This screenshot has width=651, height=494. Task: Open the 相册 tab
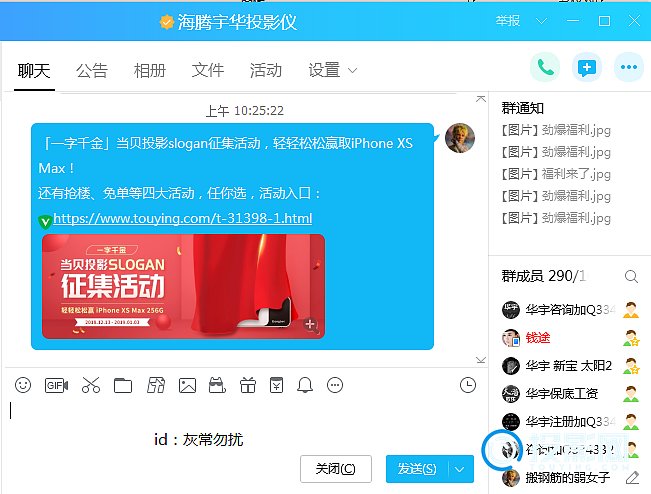[x=150, y=71]
